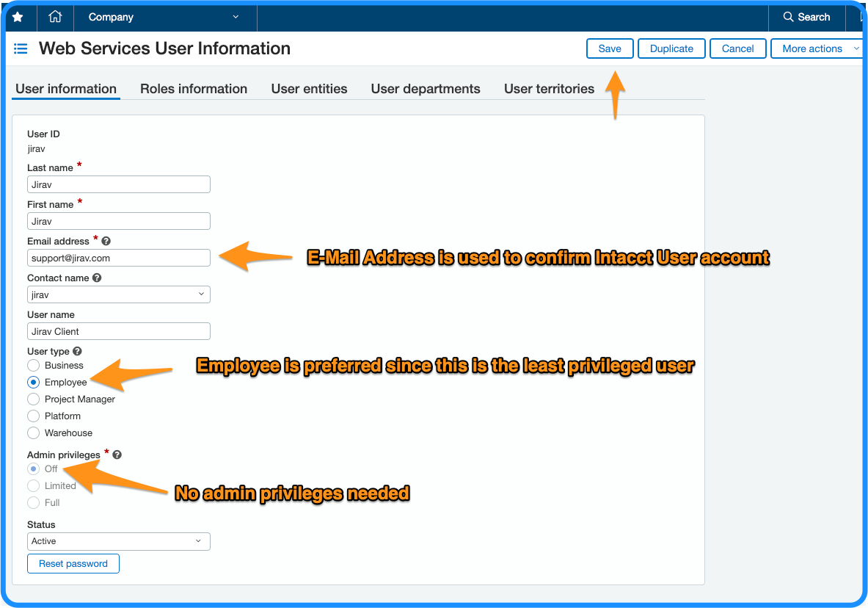Open the Company dropdown in top bar
This screenshot has width=868, height=608.
click(x=165, y=17)
